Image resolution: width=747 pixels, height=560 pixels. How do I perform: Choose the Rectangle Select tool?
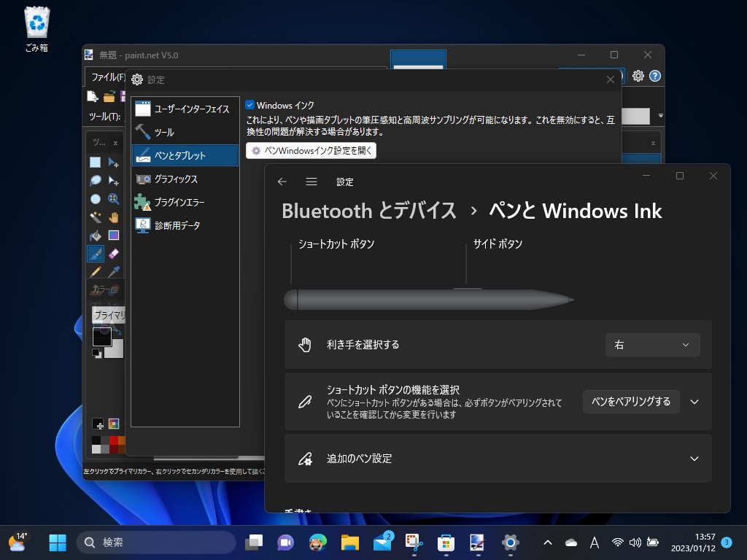[x=96, y=162]
